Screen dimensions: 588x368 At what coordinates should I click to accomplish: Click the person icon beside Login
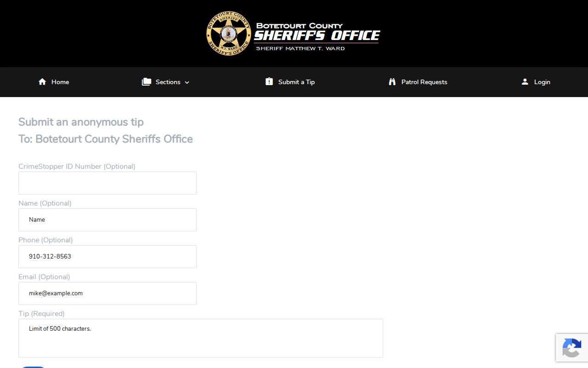(x=525, y=81)
